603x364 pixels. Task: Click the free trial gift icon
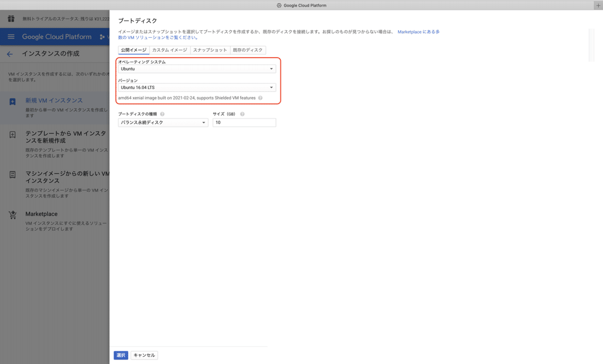coord(11,19)
